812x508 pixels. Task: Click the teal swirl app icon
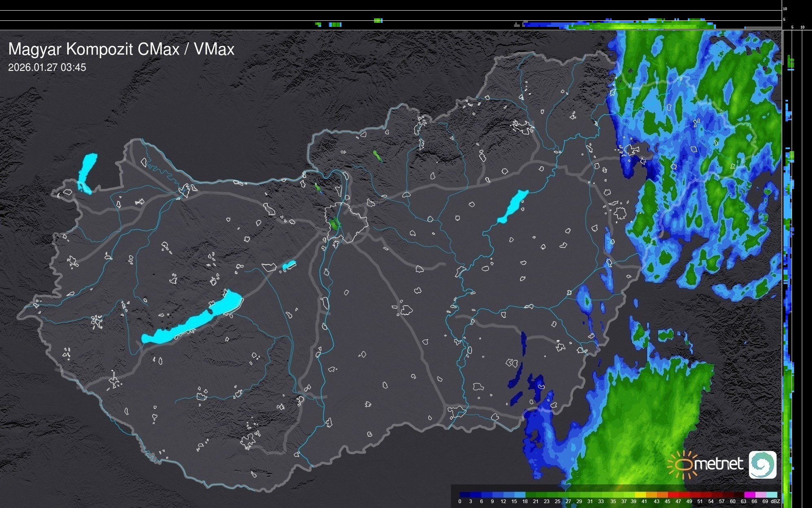pyautogui.click(x=762, y=464)
